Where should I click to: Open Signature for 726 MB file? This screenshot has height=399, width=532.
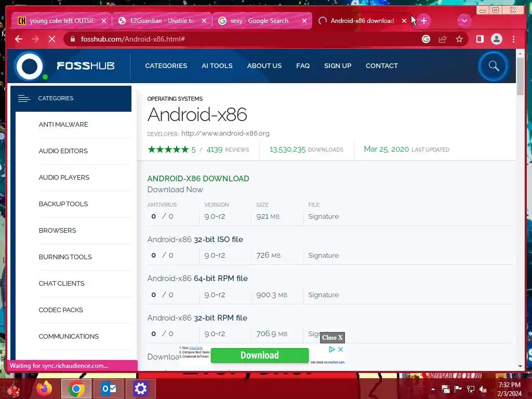coord(323,256)
